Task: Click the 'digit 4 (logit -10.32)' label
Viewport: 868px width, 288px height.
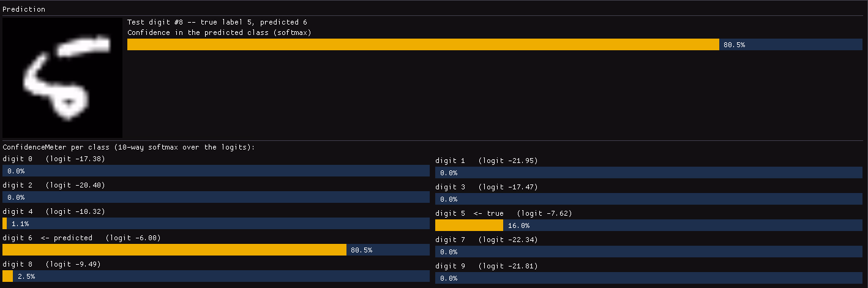Action: 54,211
